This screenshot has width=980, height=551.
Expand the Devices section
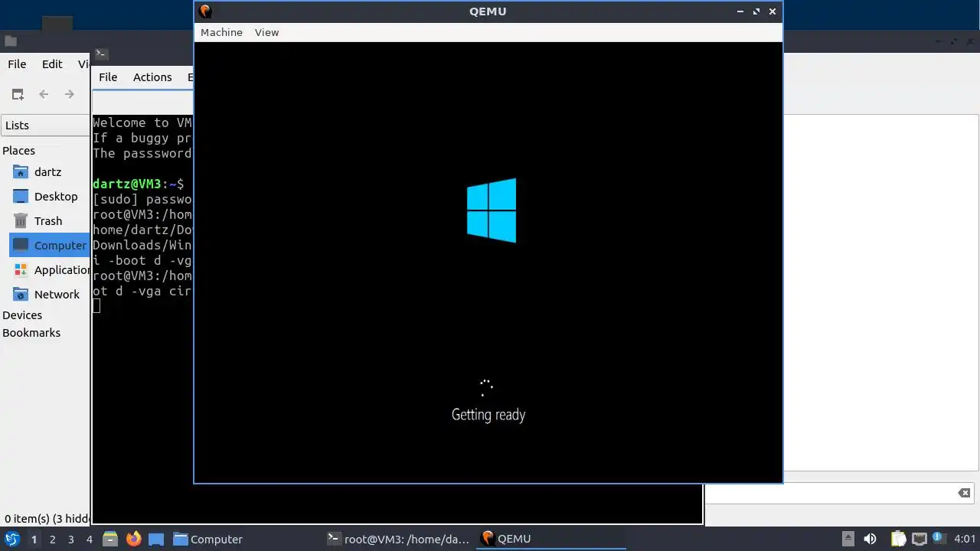click(x=22, y=315)
